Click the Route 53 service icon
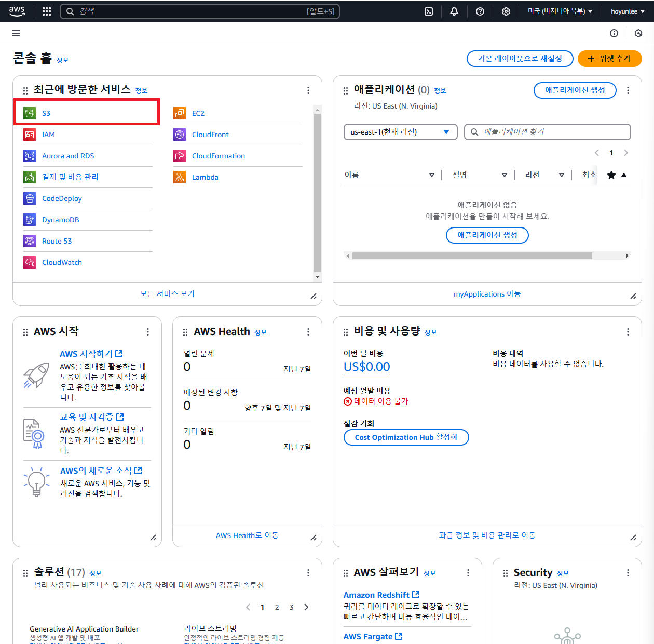 click(x=30, y=241)
